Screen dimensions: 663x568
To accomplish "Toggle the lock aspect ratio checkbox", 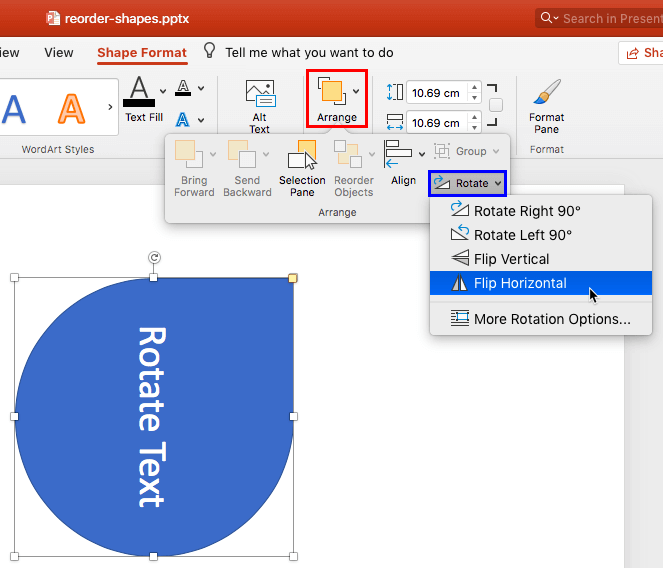I will click(x=496, y=105).
